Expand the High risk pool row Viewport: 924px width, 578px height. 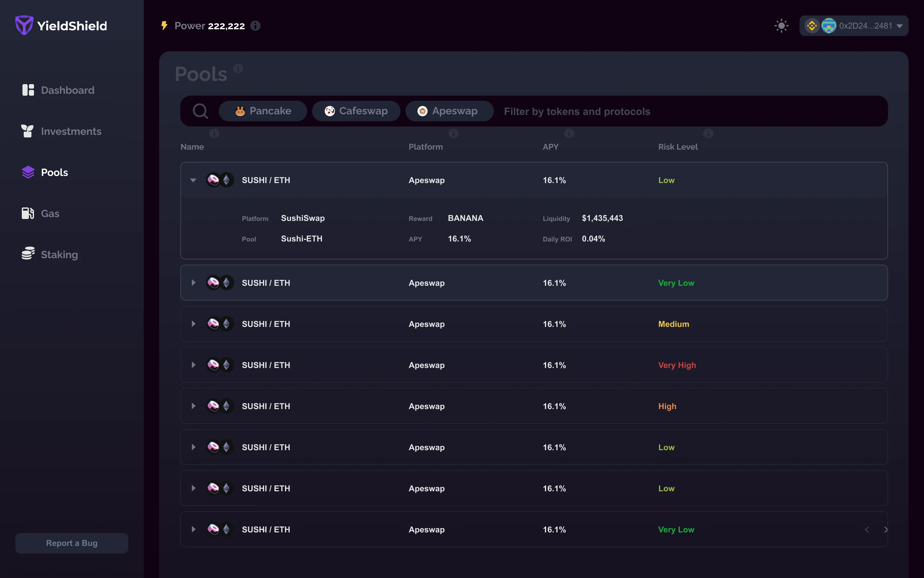pos(193,406)
